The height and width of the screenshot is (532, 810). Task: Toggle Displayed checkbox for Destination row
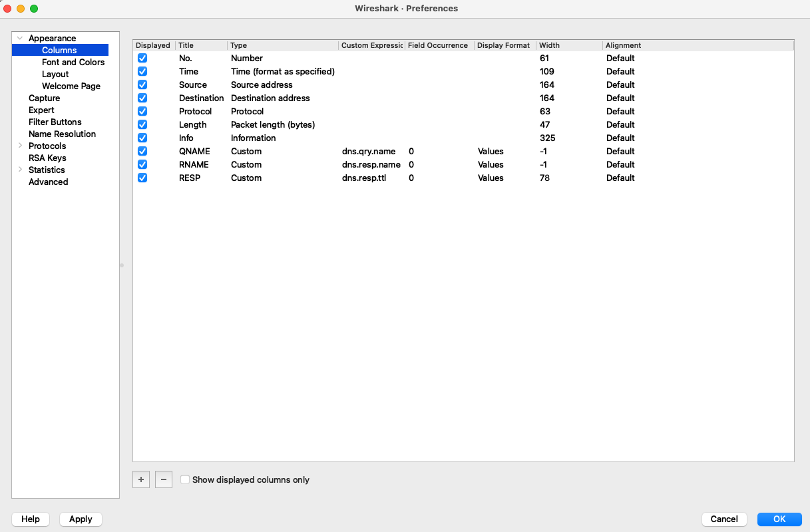tap(142, 98)
